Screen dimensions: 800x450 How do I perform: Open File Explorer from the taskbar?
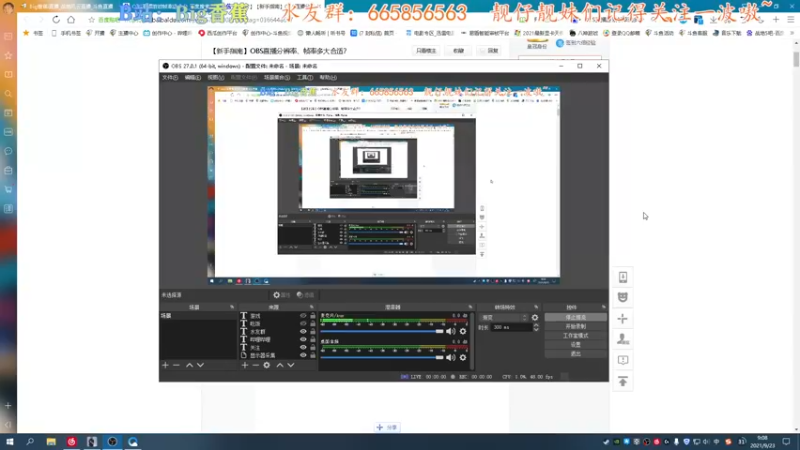51,442
